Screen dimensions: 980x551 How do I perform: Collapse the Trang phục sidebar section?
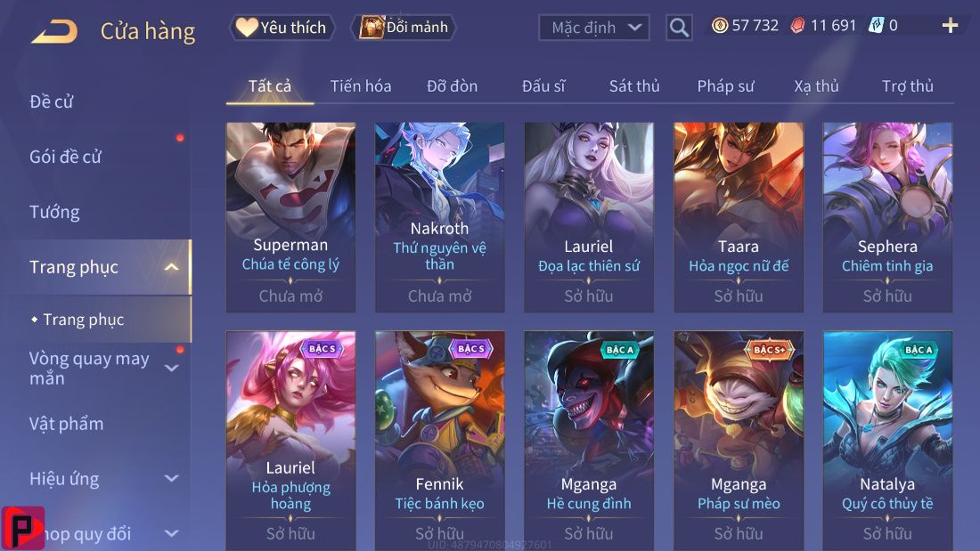[x=171, y=267]
